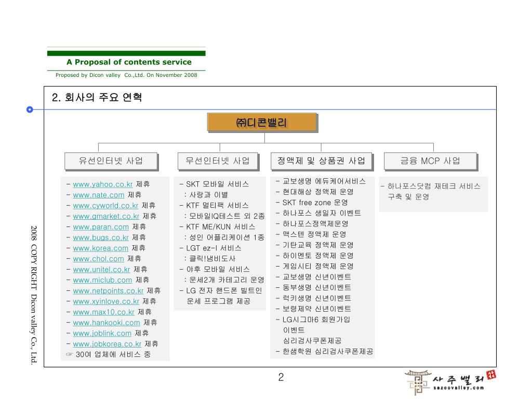Screen dimensions: 532x399
Task: Select the LG시그마6 회원가입 line
Action: tap(313, 320)
